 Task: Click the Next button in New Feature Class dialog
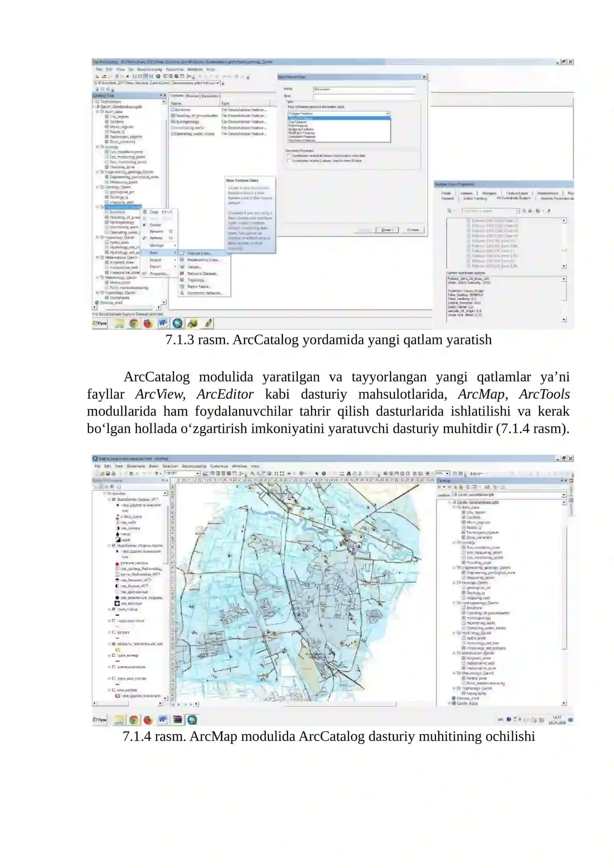coord(387,229)
